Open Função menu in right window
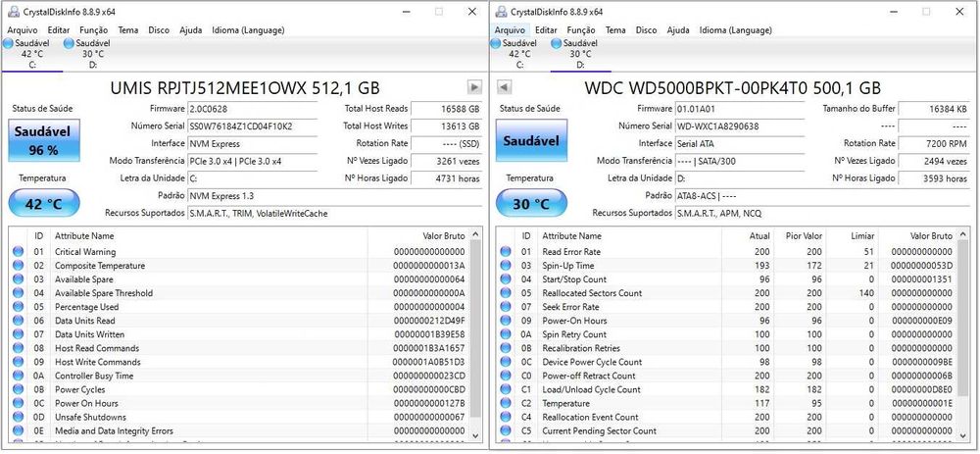The width and height of the screenshot is (980, 454). [x=581, y=30]
